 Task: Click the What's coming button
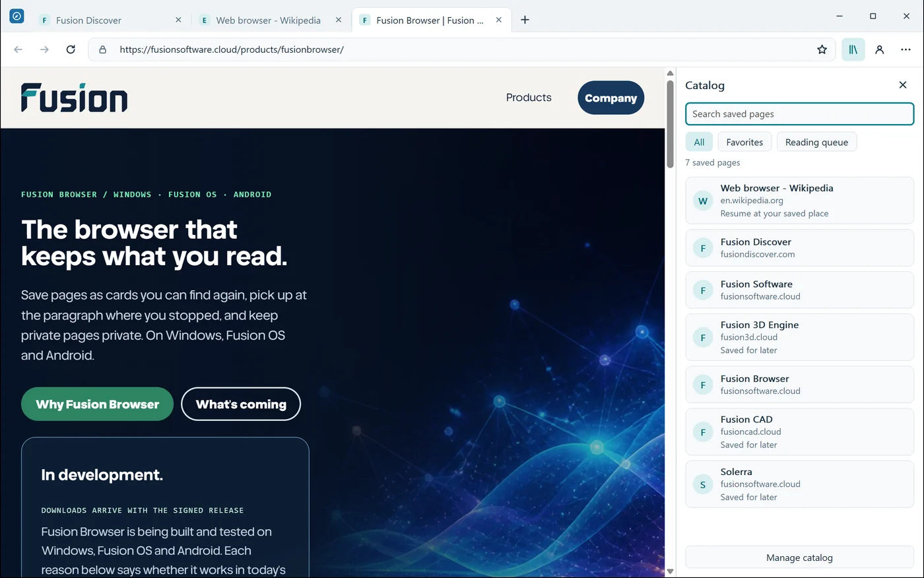[241, 404]
